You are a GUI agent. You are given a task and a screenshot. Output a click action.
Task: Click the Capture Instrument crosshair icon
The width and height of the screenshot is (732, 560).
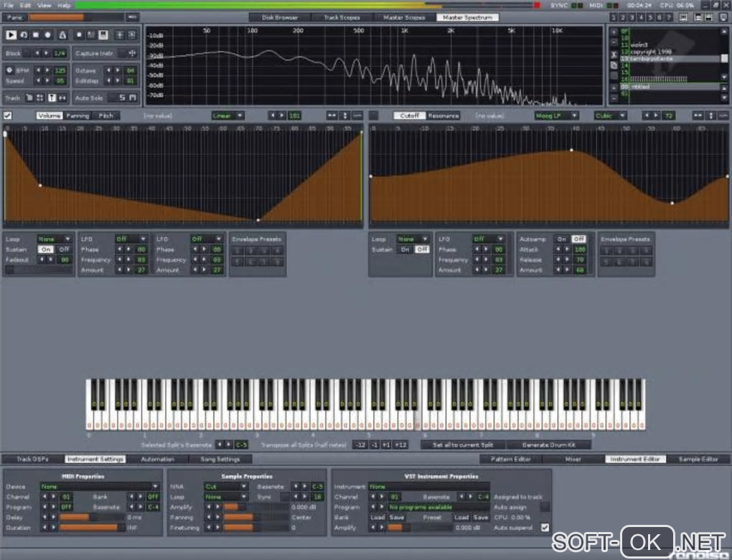(x=132, y=53)
